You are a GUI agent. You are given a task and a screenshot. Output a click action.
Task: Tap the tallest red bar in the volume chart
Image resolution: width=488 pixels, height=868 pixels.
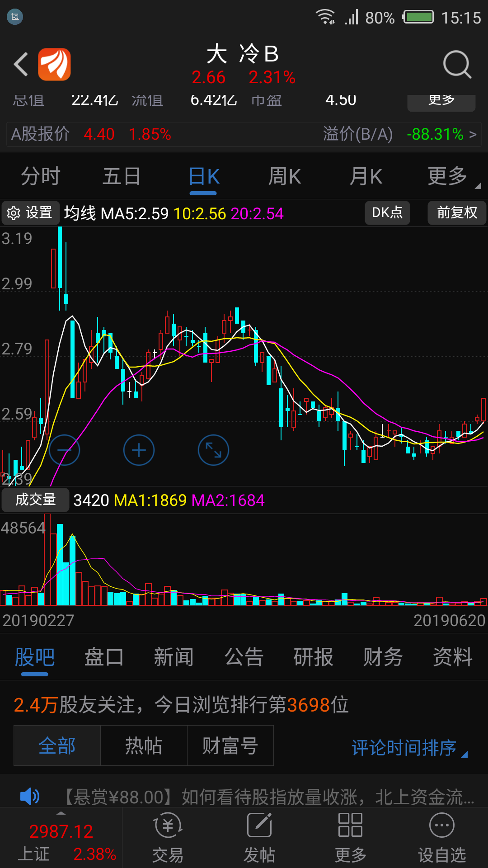(47, 559)
